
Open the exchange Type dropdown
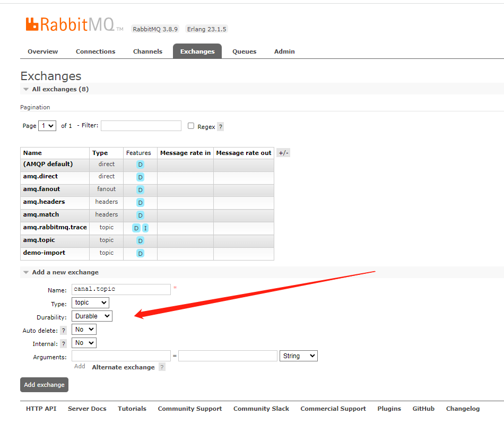90,302
